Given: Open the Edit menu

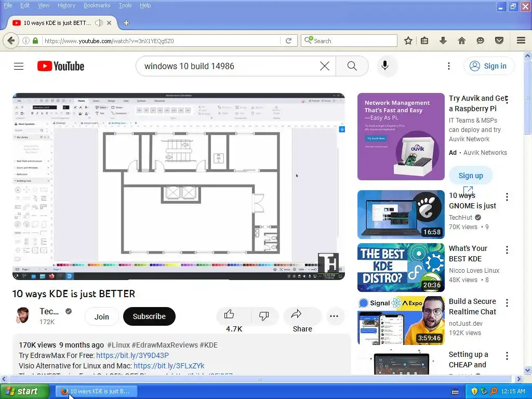Looking at the screenshot, I should (25, 5).
